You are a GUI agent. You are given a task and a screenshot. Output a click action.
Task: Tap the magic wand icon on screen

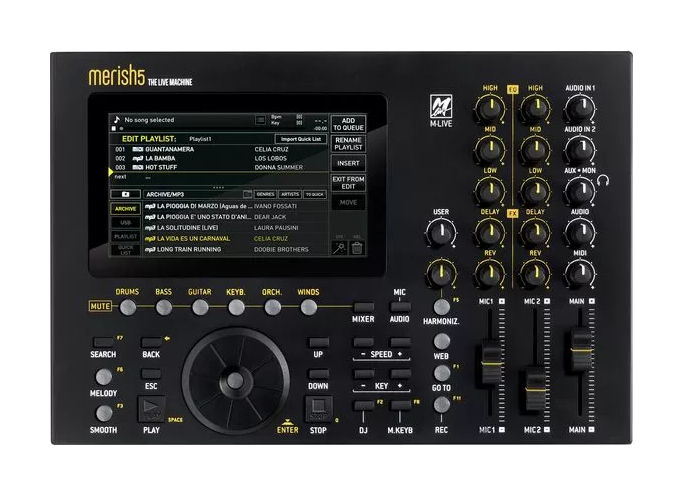(x=339, y=248)
